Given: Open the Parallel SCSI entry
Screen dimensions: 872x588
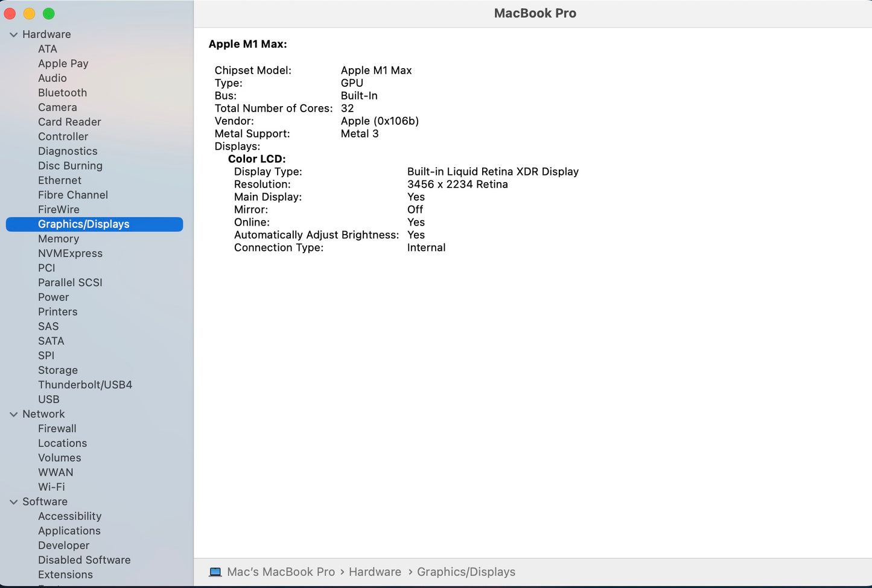Looking at the screenshot, I should coord(70,282).
